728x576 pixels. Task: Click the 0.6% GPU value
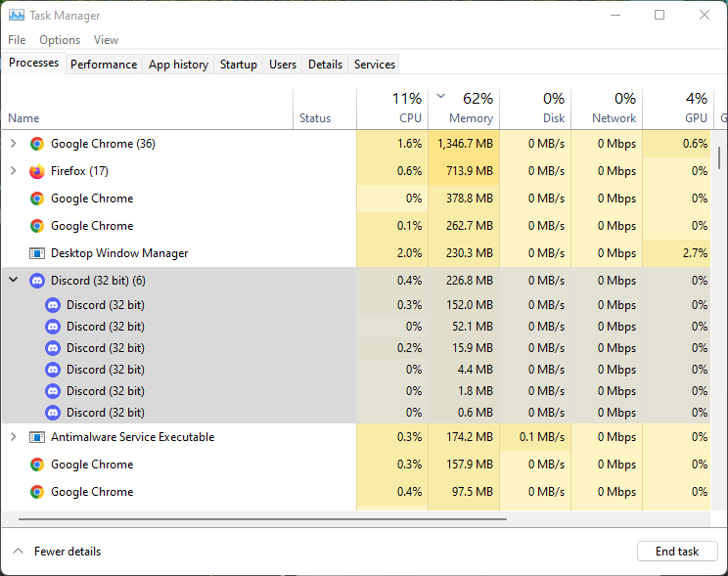coord(695,144)
